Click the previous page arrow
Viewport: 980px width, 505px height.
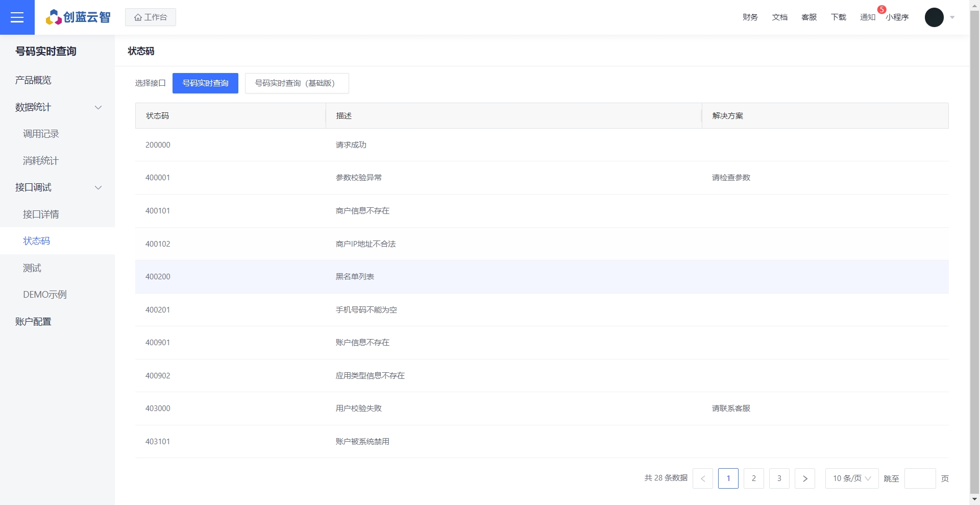tap(702, 478)
